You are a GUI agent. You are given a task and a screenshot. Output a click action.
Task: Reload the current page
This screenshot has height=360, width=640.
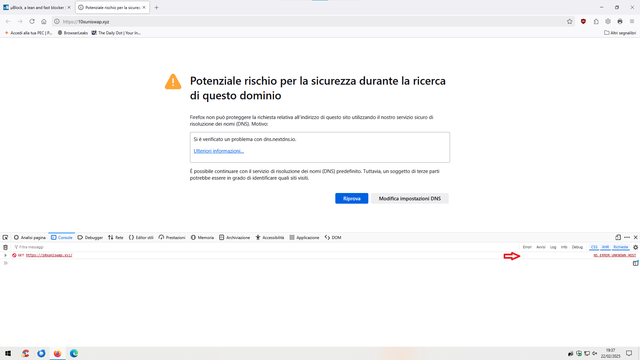point(32,22)
